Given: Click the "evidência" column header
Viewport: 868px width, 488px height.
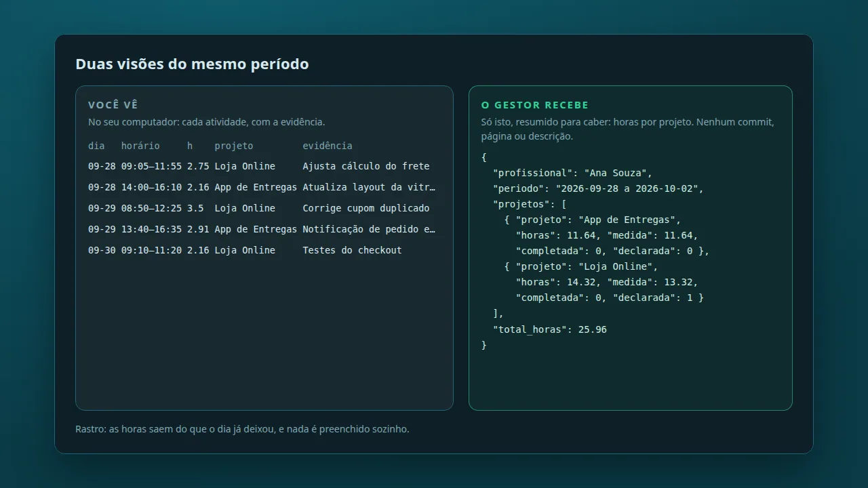Looking at the screenshot, I should click(328, 146).
